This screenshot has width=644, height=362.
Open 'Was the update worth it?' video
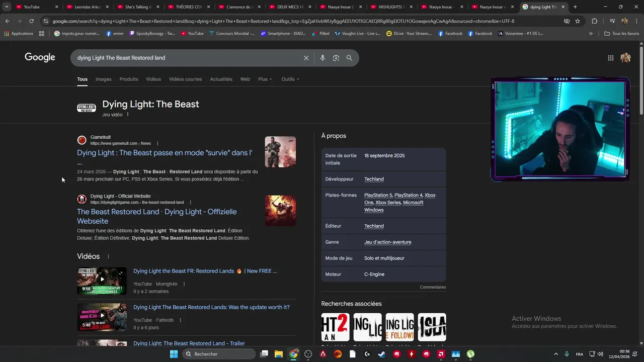pyautogui.click(x=211, y=307)
